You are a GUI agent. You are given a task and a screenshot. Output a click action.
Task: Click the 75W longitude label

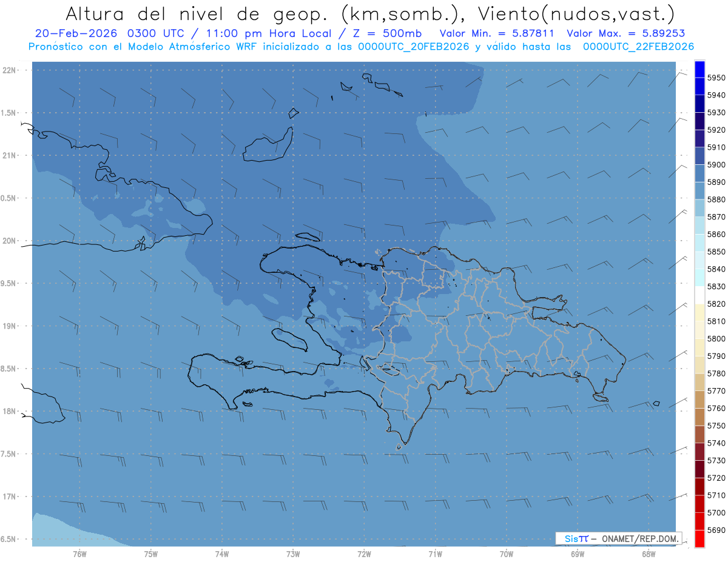coord(151,554)
